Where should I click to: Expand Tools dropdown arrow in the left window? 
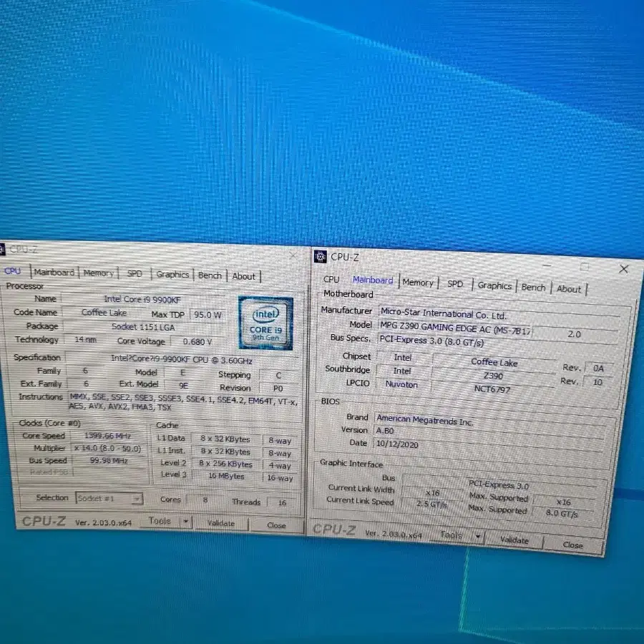pos(185,522)
